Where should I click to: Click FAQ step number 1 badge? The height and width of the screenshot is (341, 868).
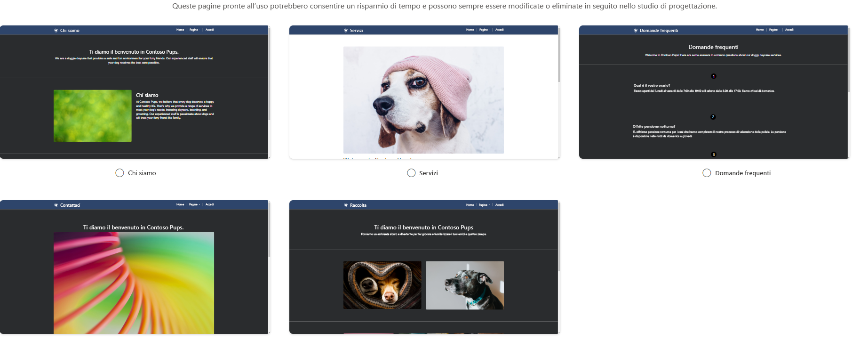coord(714,76)
